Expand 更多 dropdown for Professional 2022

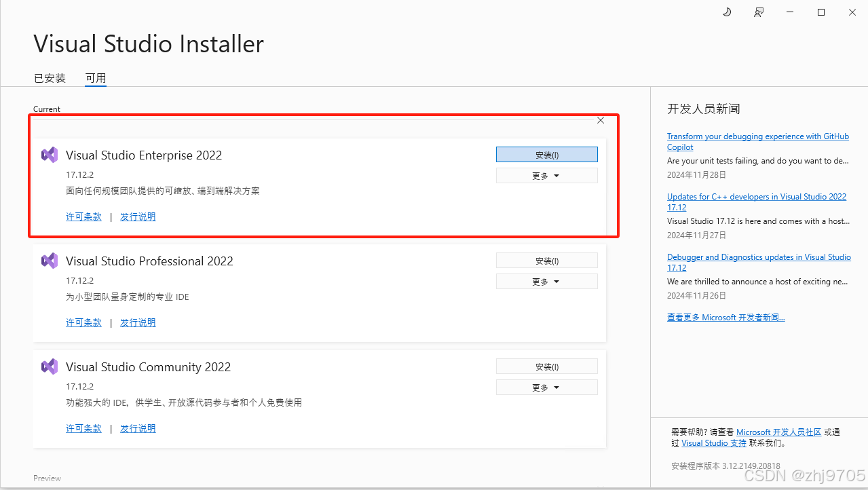tap(547, 282)
